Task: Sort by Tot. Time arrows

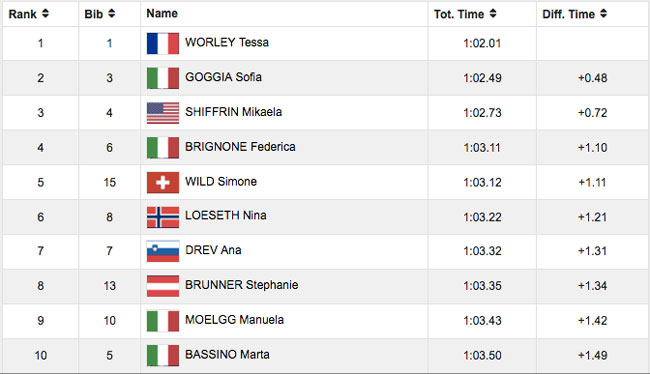Action: [492, 14]
